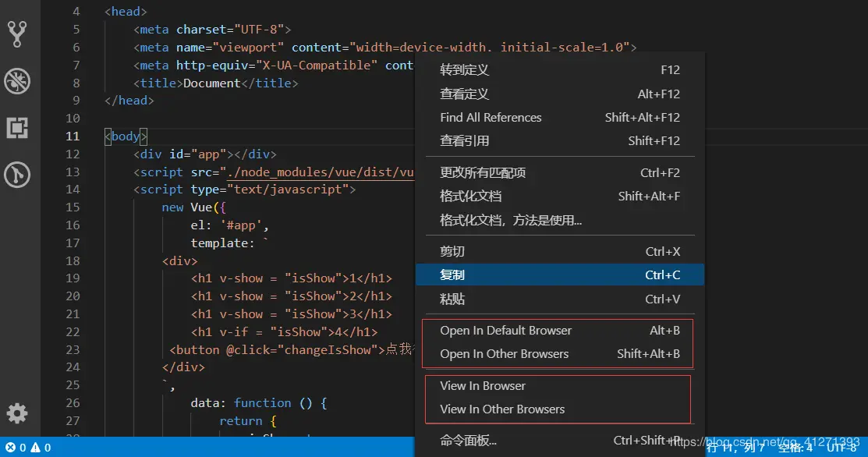Click the h1 v-show line containing 2

coord(291,296)
